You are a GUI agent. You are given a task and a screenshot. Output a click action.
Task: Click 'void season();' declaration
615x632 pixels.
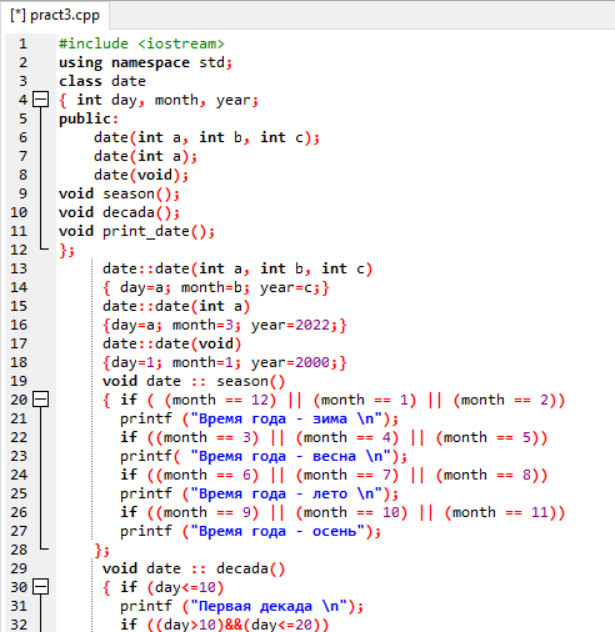click(x=119, y=193)
